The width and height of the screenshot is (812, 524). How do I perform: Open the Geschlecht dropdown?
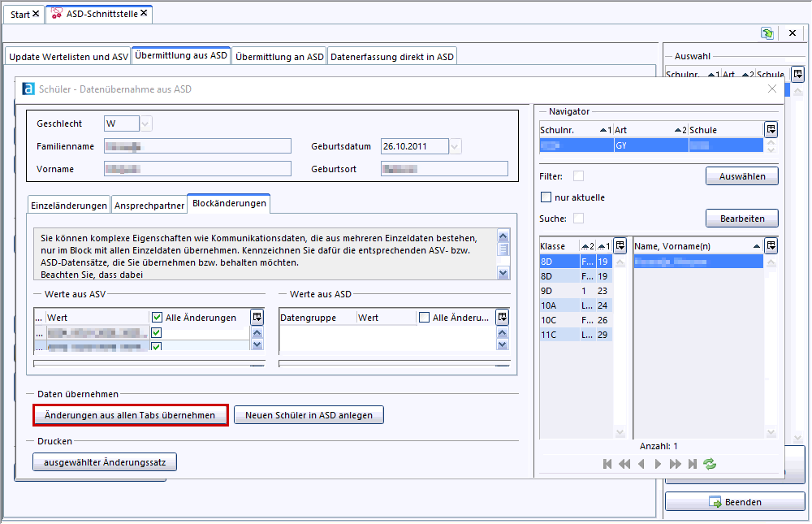[145, 123]
